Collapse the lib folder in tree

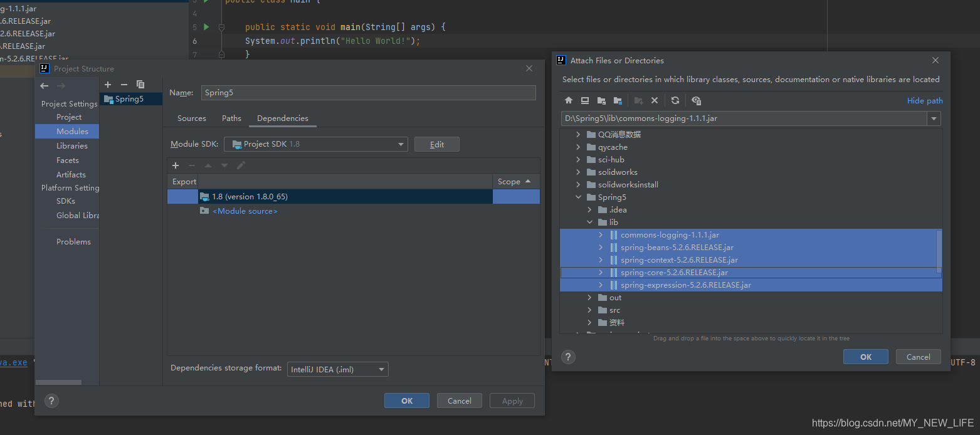point(589,223)
